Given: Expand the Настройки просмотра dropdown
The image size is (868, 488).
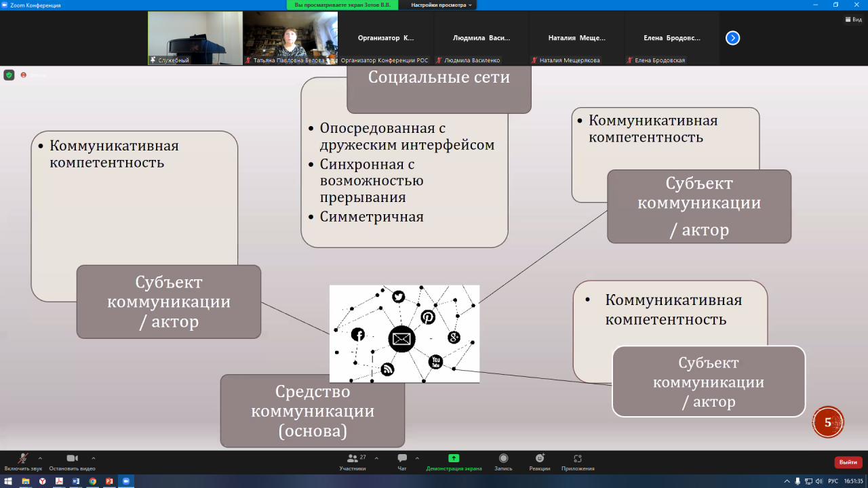Looking at the screenshot, I should click(x=441, y=5).
